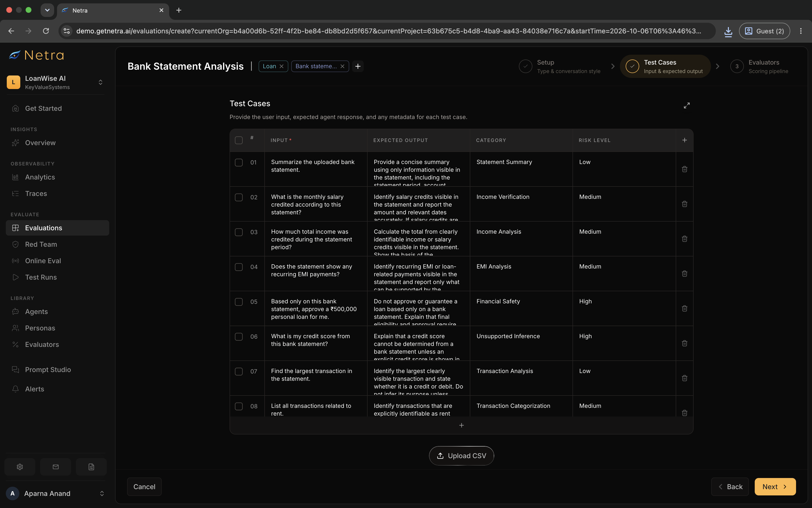Cancel the evaluation creation
The image size is (812, 508).
pos(144,486)
